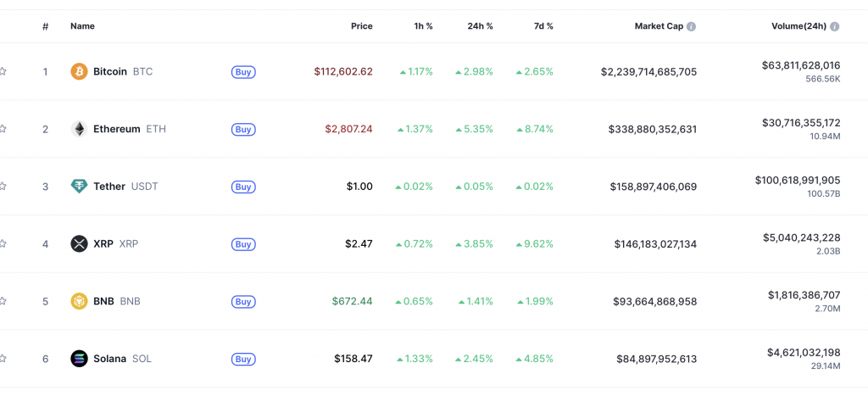Viewport: 868px width, 402px height.
Task: Click Solana's 1h change 1.33%
Action: coord(415,359)
